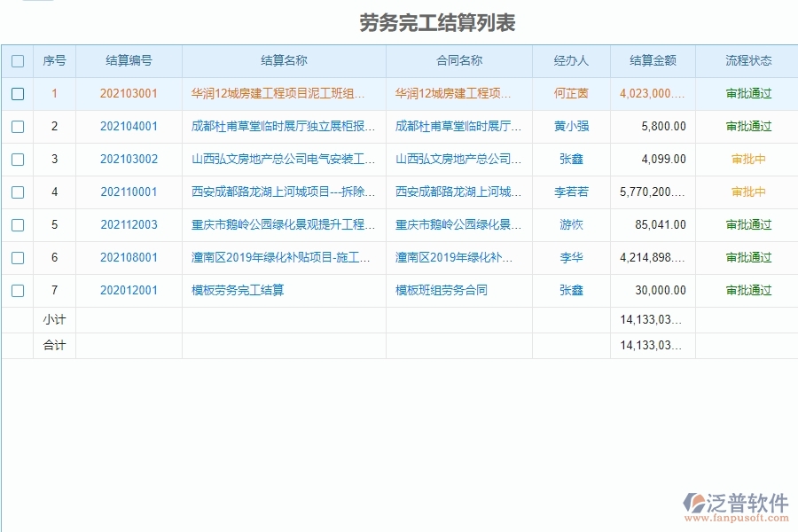798x532 pixels.
Task: Check the checkbox beside 成都杜甫草堂 row
Action: [x=18, y=126]
